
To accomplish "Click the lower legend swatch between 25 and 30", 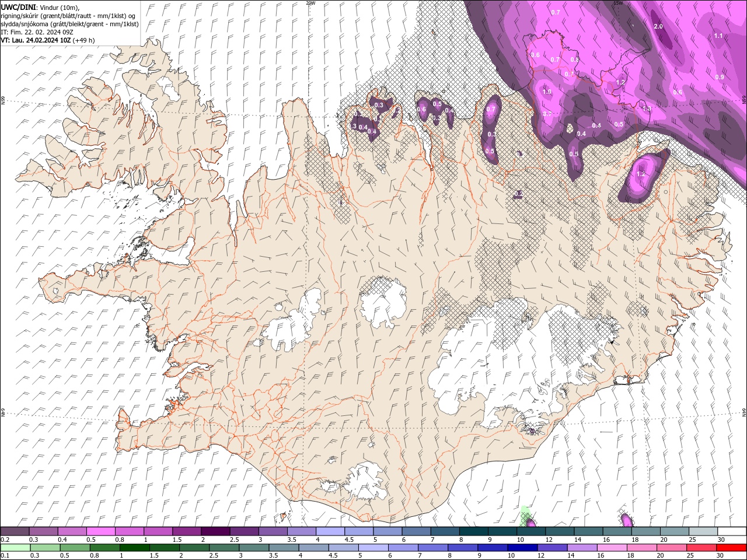I will click(702, 548).
